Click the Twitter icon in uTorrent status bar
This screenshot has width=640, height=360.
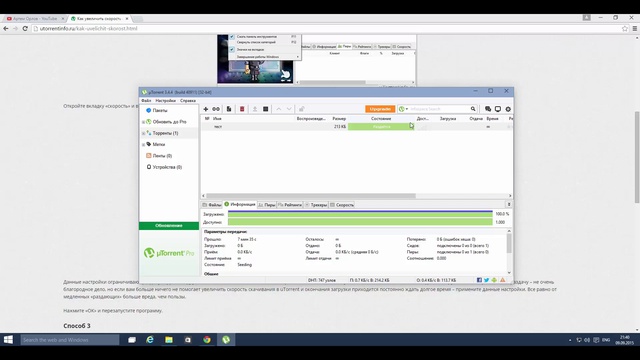pos(487,280)
